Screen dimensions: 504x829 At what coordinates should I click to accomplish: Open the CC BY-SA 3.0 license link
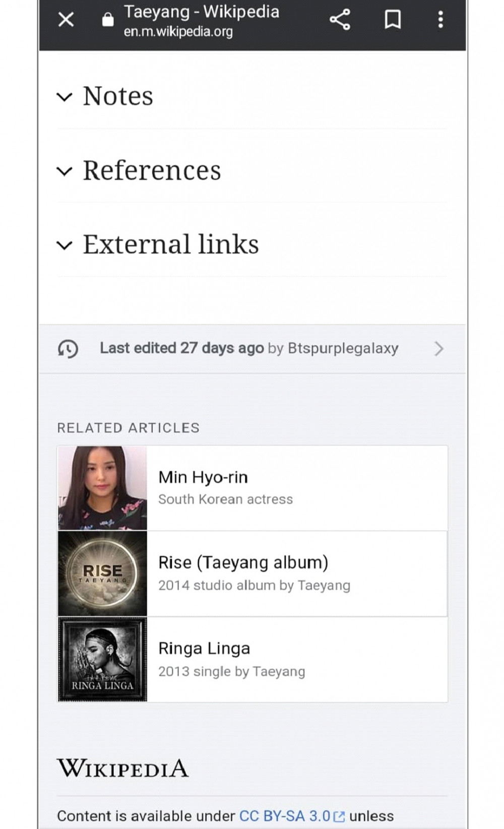point(284,816)
